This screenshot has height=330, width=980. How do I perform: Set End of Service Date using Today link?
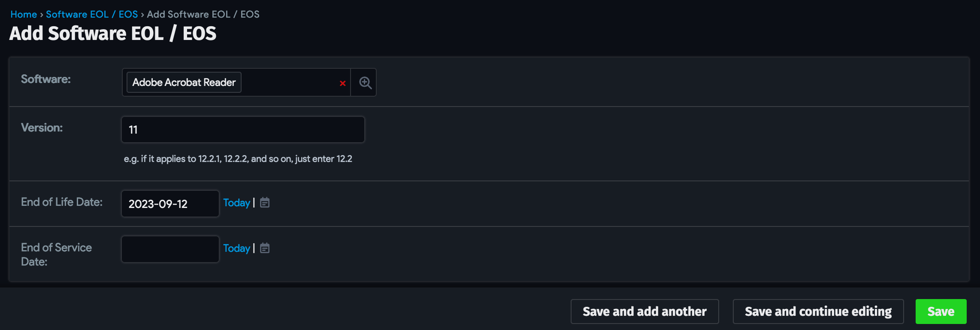236,248
